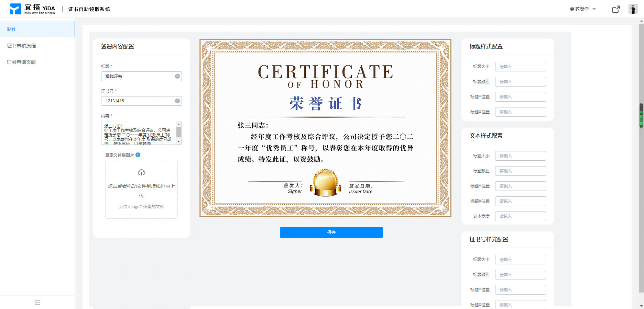The width and height of the screenshot is (644, 309).
Task: Open 证书查询页面 in the sidebar
Action: point(21,62)
